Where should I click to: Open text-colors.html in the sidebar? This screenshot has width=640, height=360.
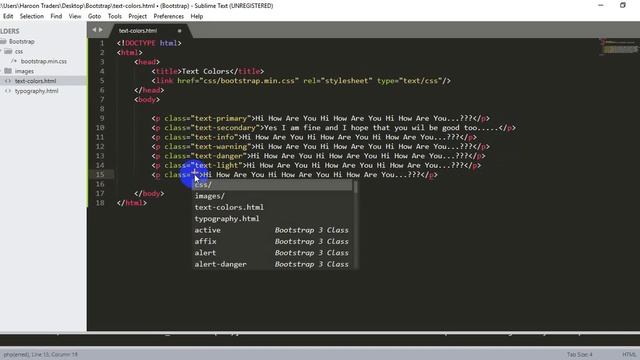tap(36, 81)
